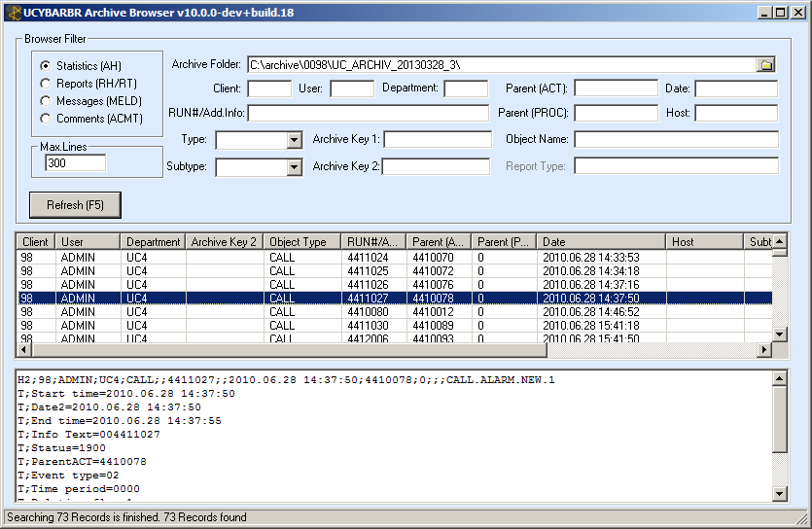Select the row dated 2010.06.28 15:41:18

pyautogui.click(x=395, y=326)
